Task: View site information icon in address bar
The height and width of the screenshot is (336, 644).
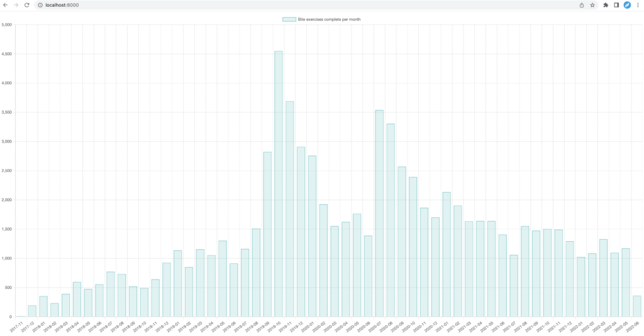Action: tap(40, 5)
